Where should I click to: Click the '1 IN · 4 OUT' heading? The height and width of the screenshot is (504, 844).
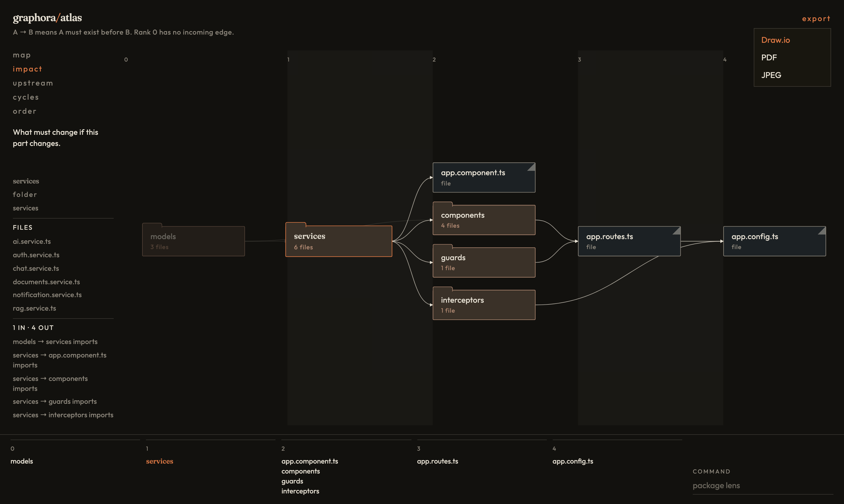(33, 328)
